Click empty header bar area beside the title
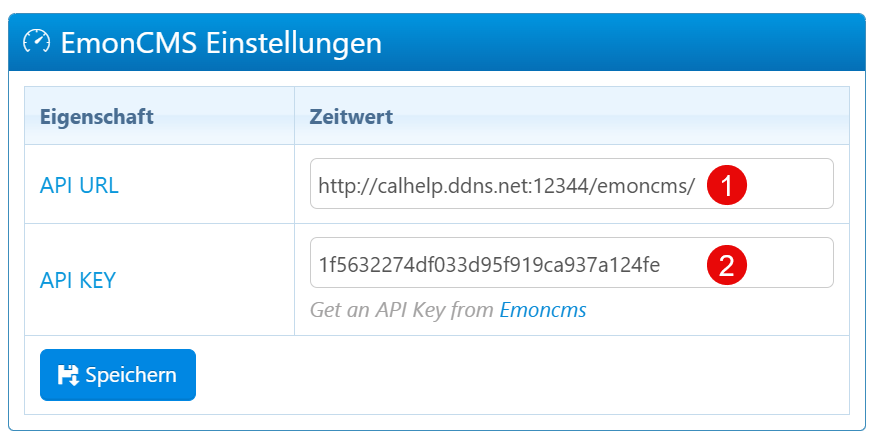Viewport: 876px width, 443px height. click(620, 43)
